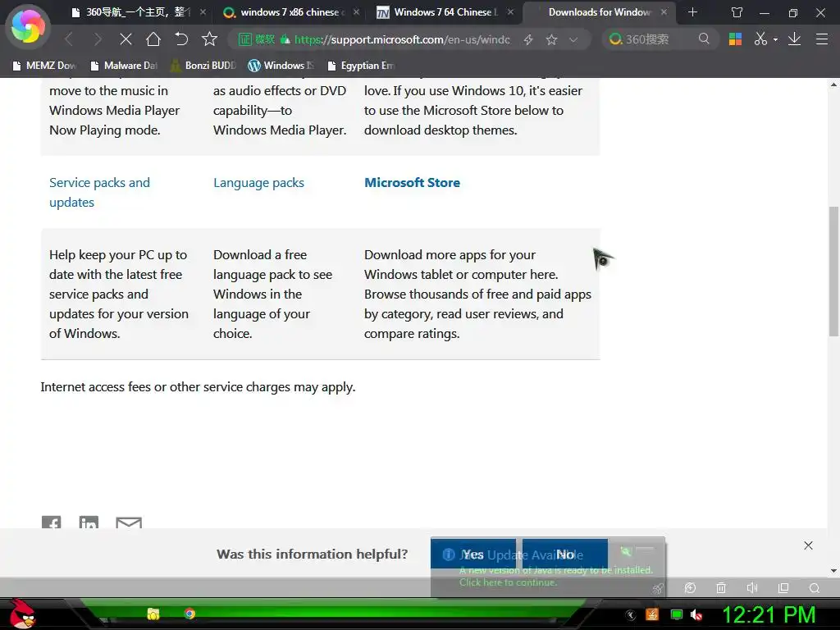This screenshot has height=630, width=840.
Task: Switch to the windows 7 x86 chinese tab
Action: (x=290, y=12)
